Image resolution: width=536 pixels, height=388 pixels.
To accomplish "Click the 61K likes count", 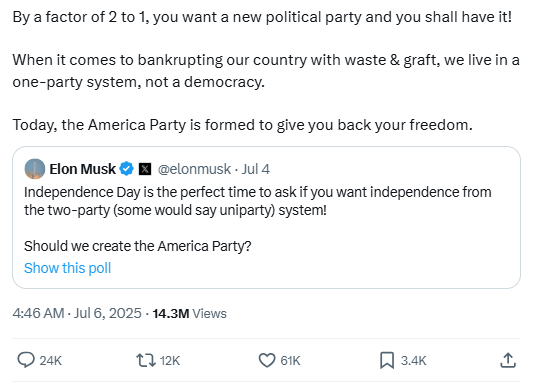I will pyautogui.click(x=290, y=361).
